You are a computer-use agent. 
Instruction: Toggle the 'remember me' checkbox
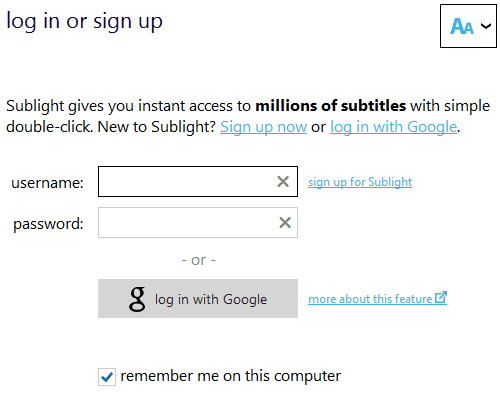(x=107, y=377)
